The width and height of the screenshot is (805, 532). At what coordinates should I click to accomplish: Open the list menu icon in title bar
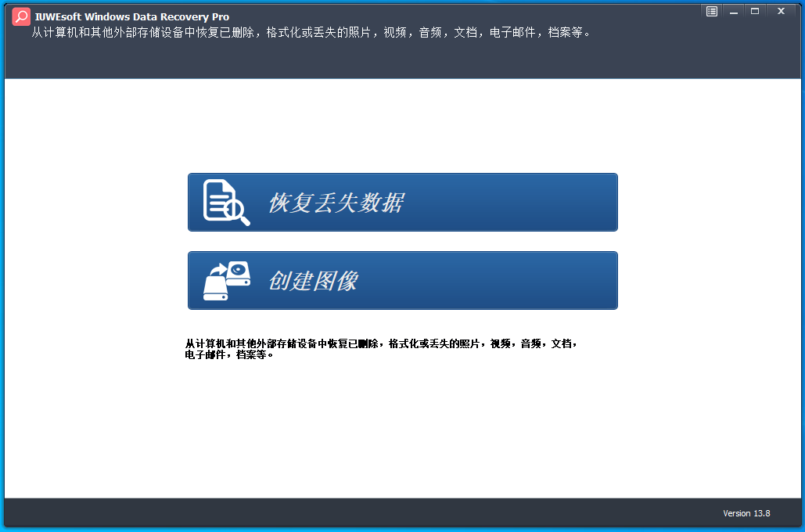[711, 11]
